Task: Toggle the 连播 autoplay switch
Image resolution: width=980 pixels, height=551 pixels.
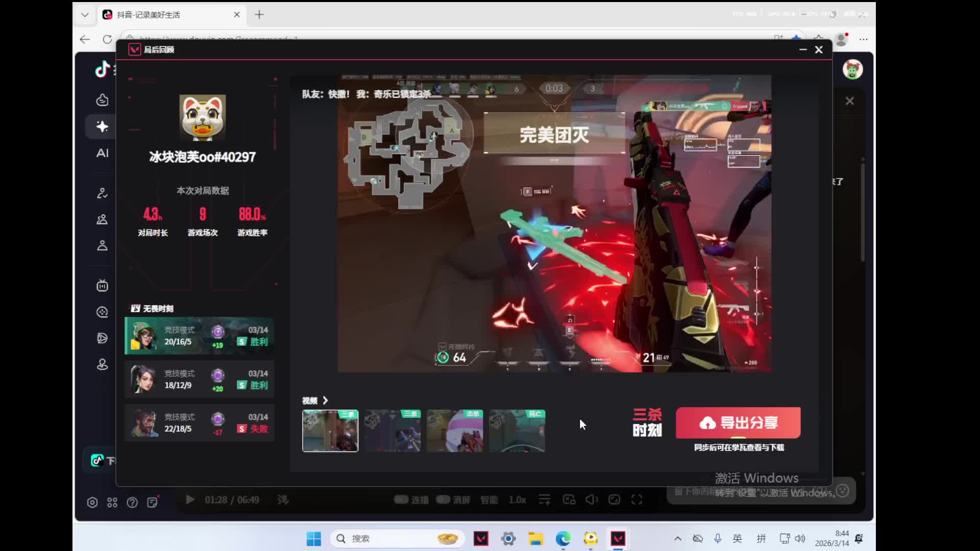Action: (401, 499)
